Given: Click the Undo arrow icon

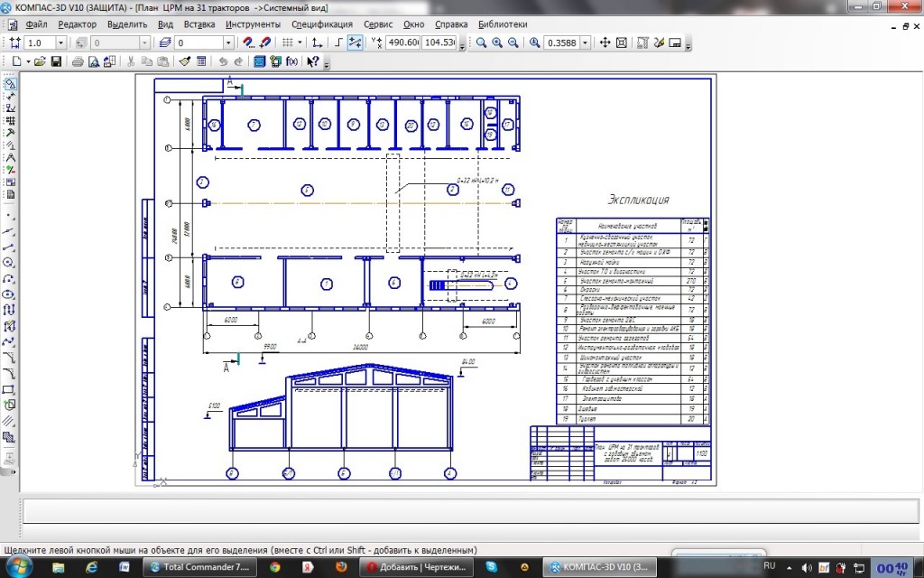Looking at the screenshot, I should click(222, 61).
